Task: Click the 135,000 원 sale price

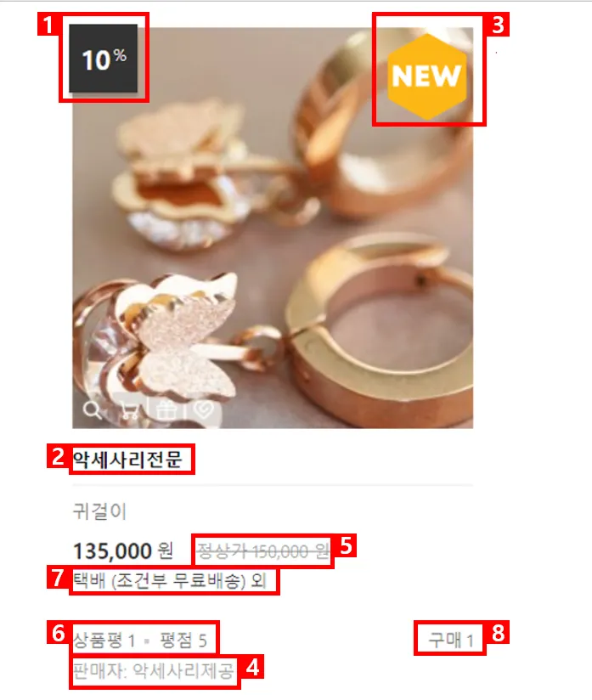Action: pos(123,550)
